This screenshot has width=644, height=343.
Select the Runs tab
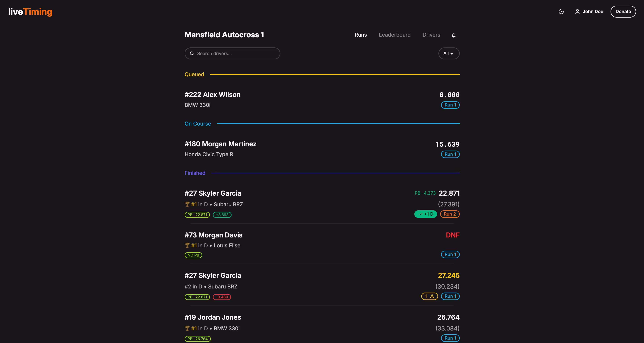click(x=360, y=35)
